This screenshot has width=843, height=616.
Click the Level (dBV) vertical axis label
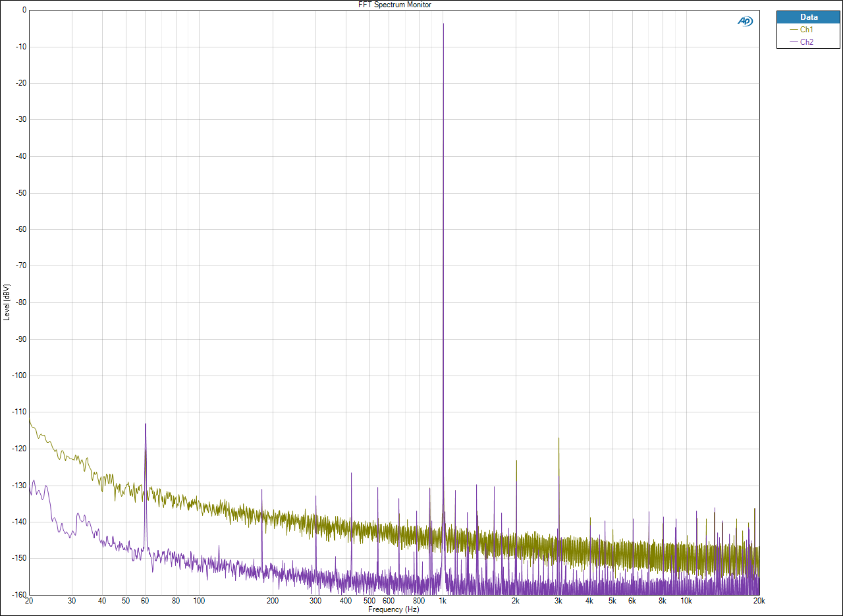7,302
